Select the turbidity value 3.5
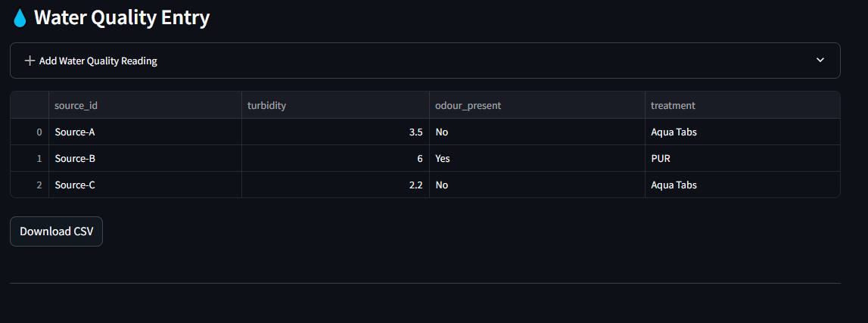The height and width of the screenshot is (323, 868). coord(415,132)
